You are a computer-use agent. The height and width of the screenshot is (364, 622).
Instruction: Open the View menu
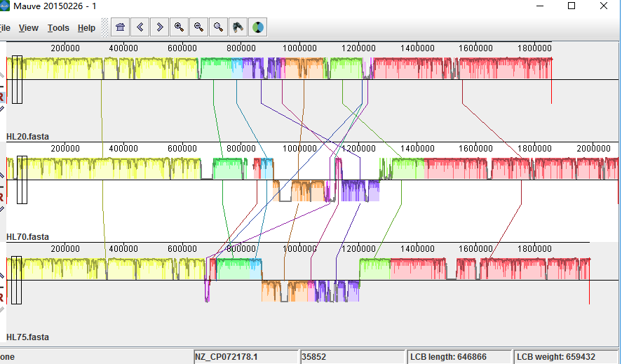point(29,28)
